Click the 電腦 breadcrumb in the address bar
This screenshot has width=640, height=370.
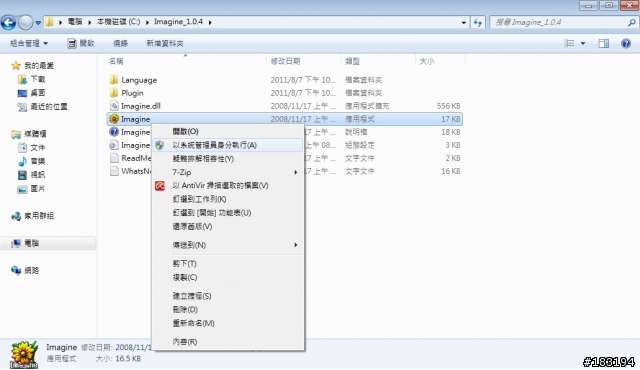(75, 22)
